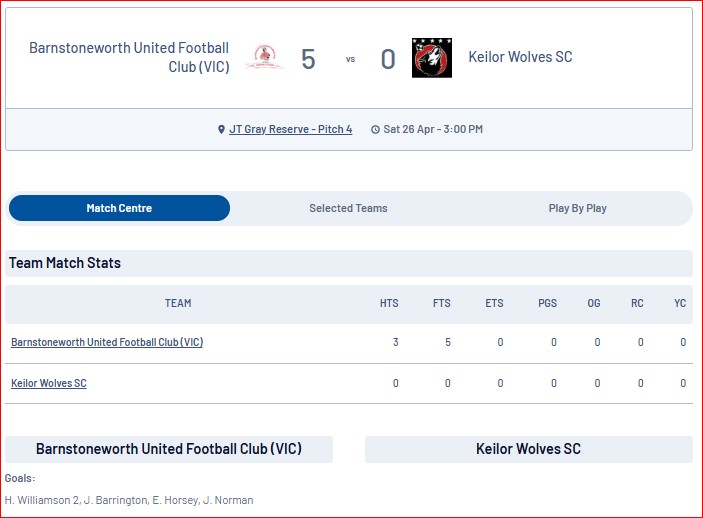
Task: Click the FTS column header
Action: (442, 303)
